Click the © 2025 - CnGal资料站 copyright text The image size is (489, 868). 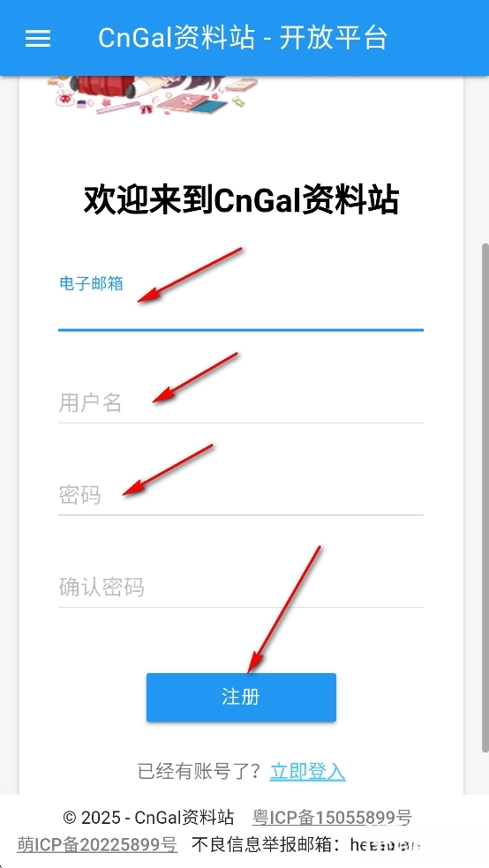point(148,817)
